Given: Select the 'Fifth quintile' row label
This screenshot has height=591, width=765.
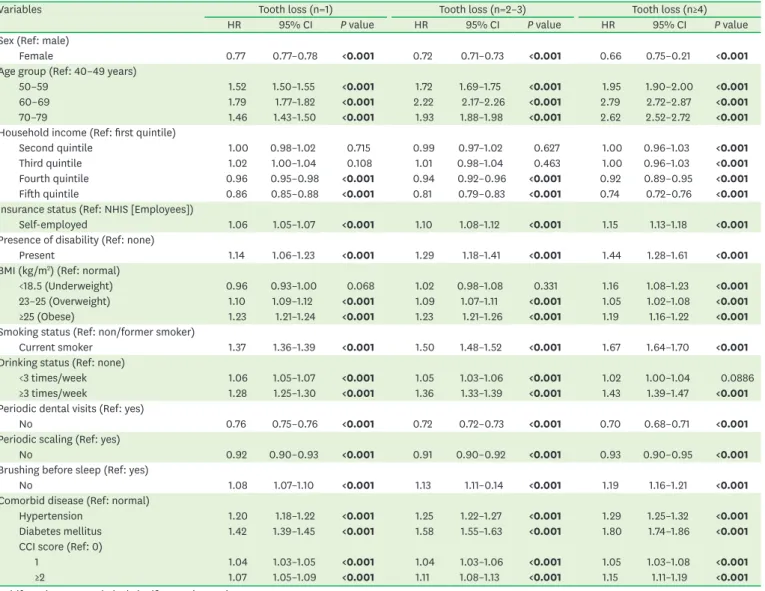Looking at the screenshot, I should pos(49,194).
